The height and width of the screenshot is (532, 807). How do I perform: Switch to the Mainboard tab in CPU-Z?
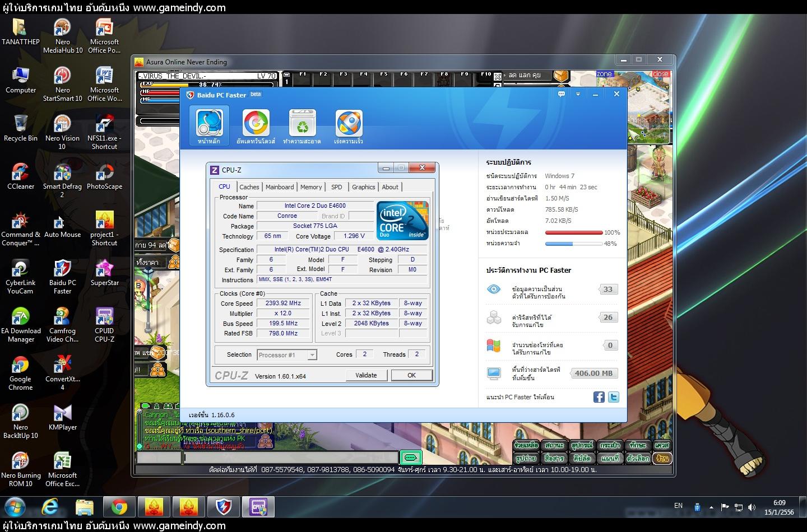coord(280,187)
